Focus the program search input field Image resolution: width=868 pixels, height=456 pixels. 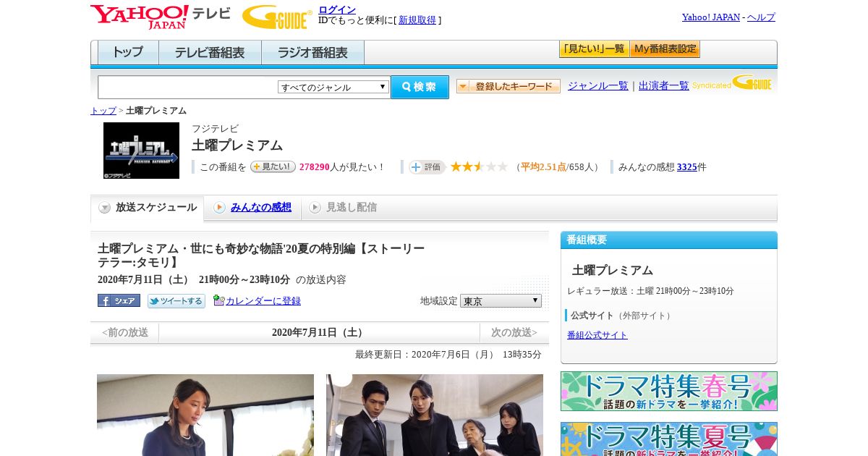[x=188, y=87]
